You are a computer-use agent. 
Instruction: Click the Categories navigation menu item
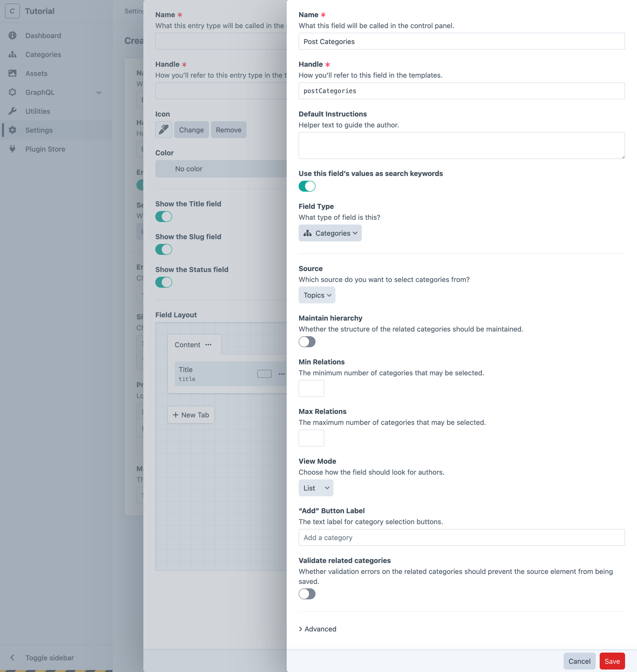43,54
